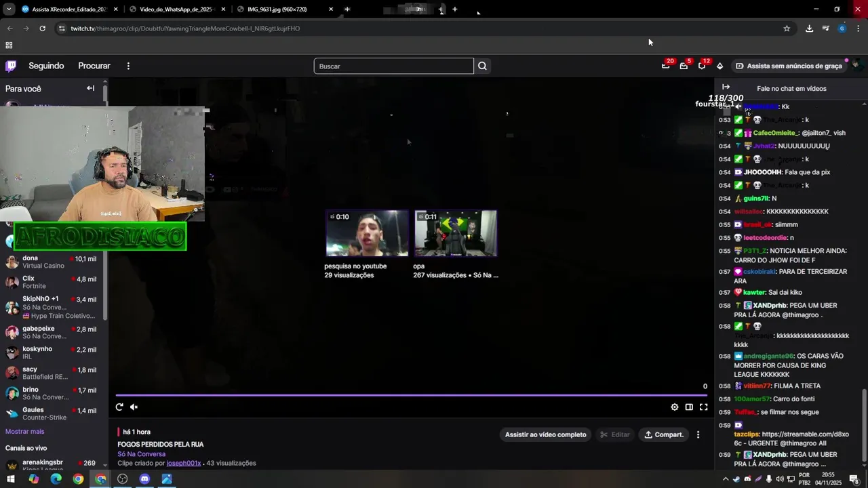Enter fullscreen in the player

[x=703, y=407]
